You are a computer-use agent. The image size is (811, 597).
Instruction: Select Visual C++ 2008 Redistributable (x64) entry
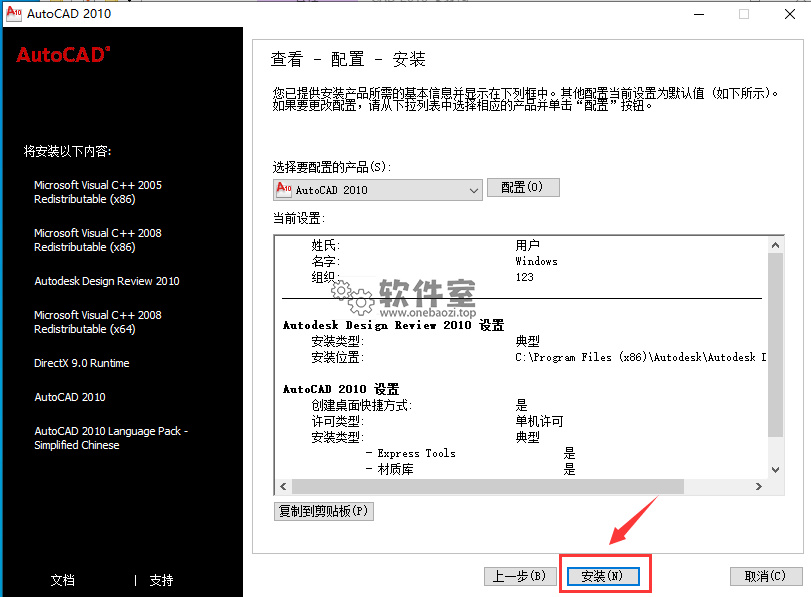coord(98,322)
